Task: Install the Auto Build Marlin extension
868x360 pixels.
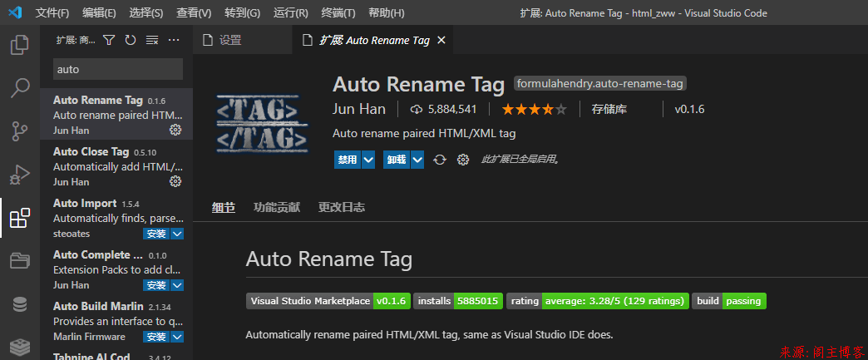Action: click(x=156, y=337)
